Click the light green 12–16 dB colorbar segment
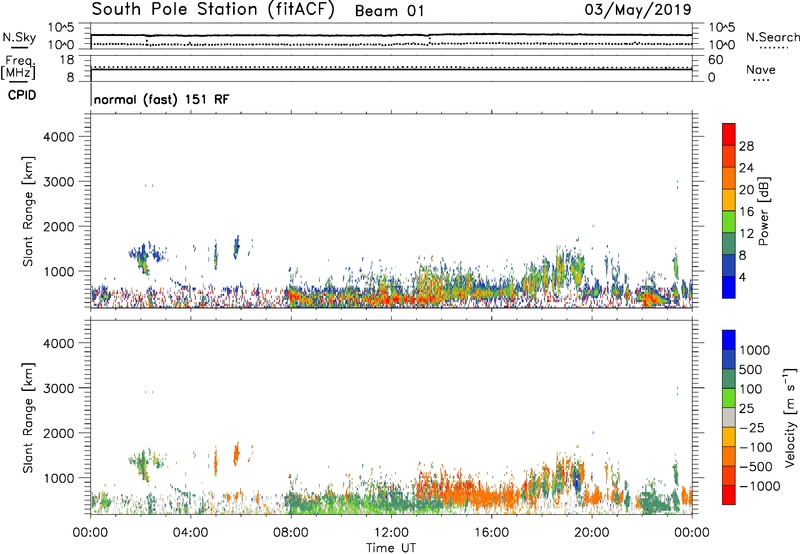This screenshot has height=554, width=800. click(x=729, y=222)
